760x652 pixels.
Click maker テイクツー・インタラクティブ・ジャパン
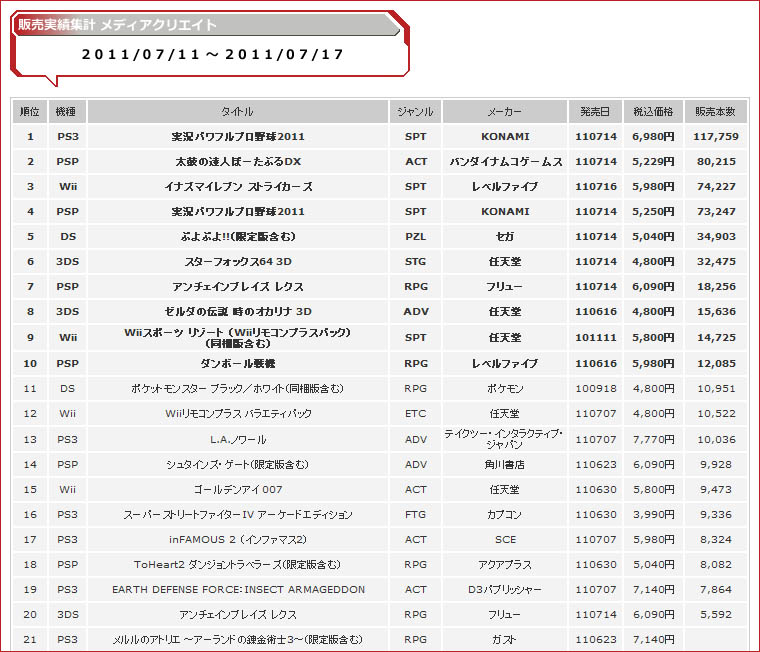click(505, 439)
